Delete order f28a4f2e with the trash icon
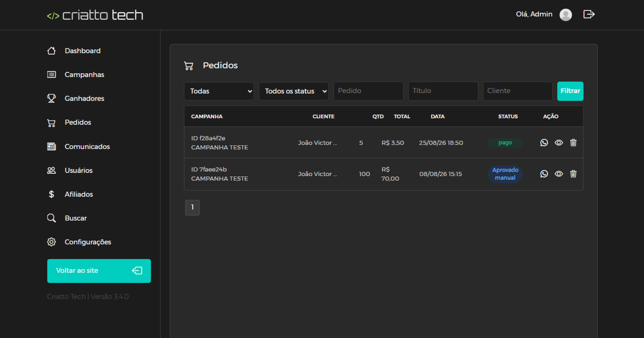Screen dimensions: 644x338 pyautogui.click(x=573, y=143)
